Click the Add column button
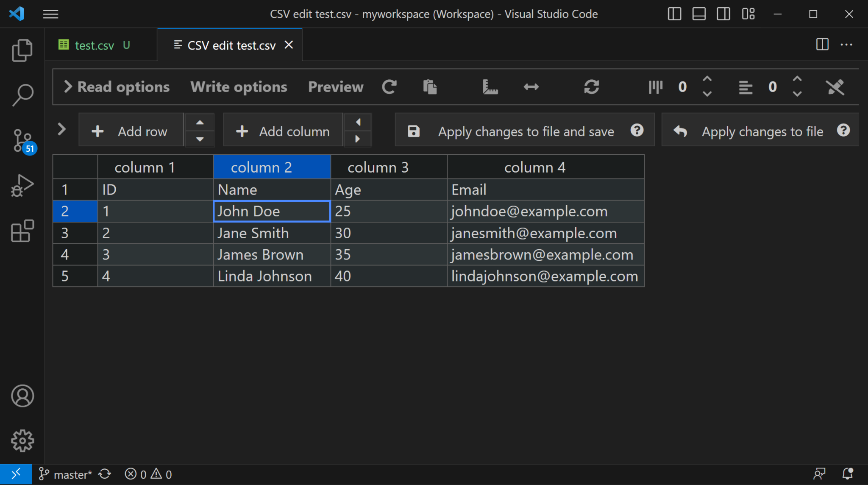The height and width of the screenshot is (485, 868). (x=283, y=131)
